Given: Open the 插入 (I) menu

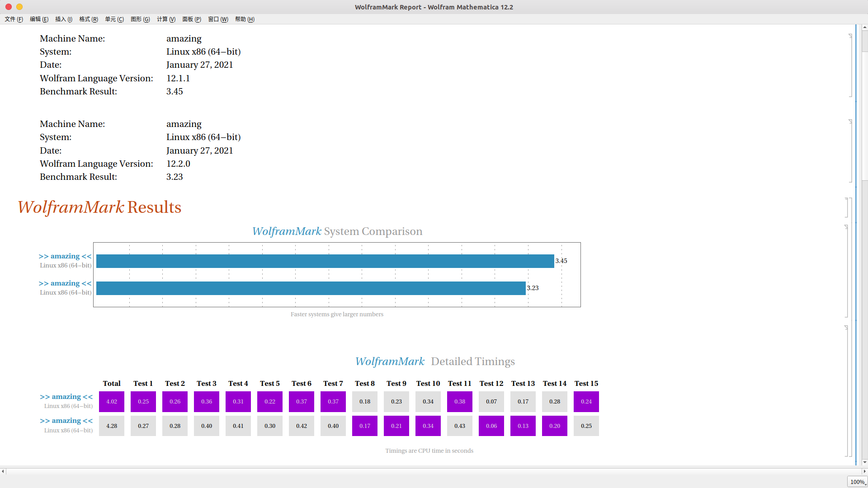Looking at the screenshot, I should coord(64,19).
